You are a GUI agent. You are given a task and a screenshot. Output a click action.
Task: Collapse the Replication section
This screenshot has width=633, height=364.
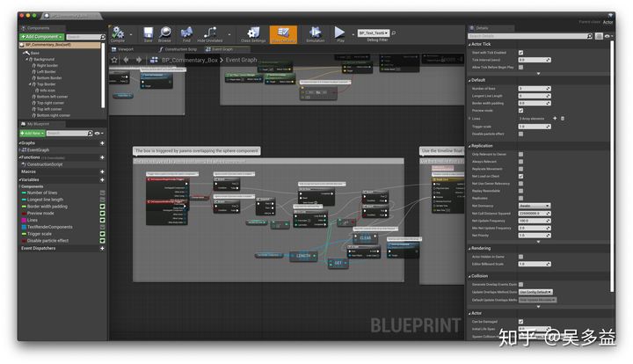[469, 146]
